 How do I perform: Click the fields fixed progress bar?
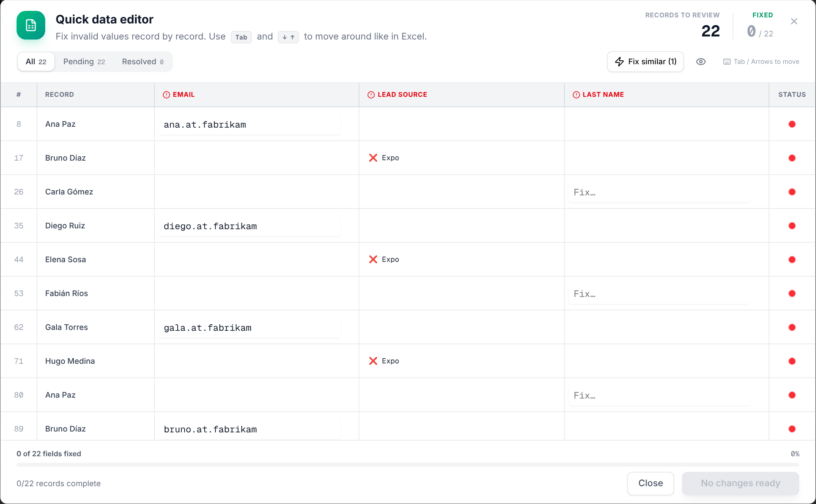pos(408,465)
